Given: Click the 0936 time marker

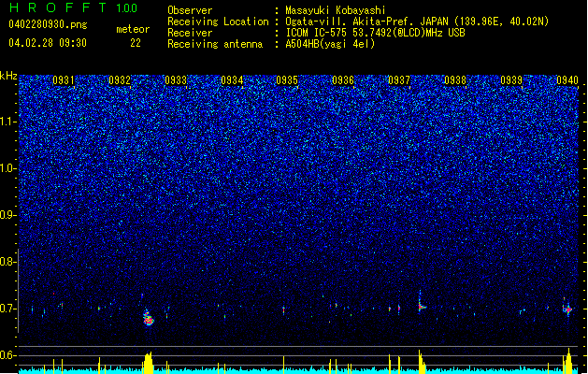Looking at the screenshot, I should (343, 80).
